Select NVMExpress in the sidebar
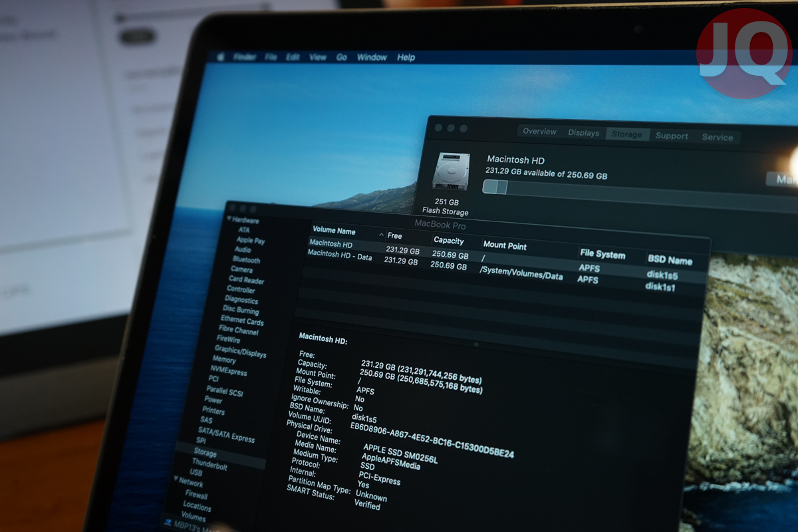 click(228, 371)
